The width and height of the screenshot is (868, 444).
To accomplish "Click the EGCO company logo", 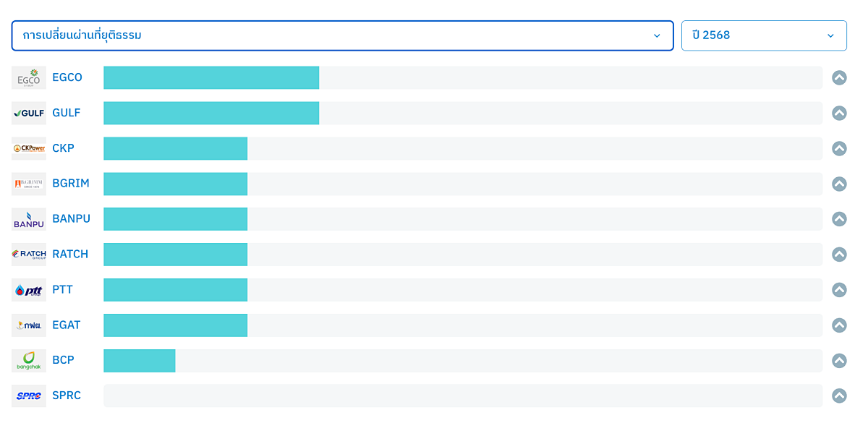I will tap(29, 78).
